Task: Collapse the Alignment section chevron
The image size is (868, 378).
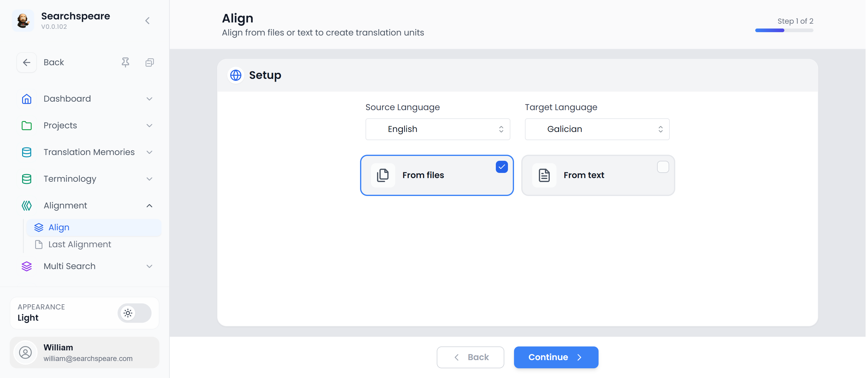Action: [149, 206]
